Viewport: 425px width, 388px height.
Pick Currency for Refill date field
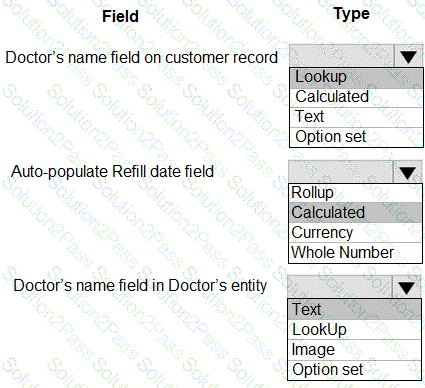[x=355, y=233]
